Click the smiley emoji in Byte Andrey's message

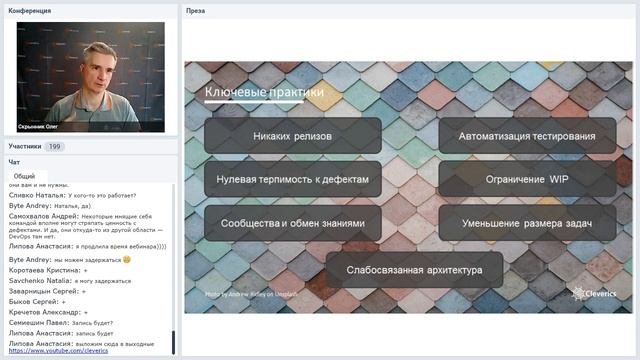pyautogui.click(x=127, y=259)
